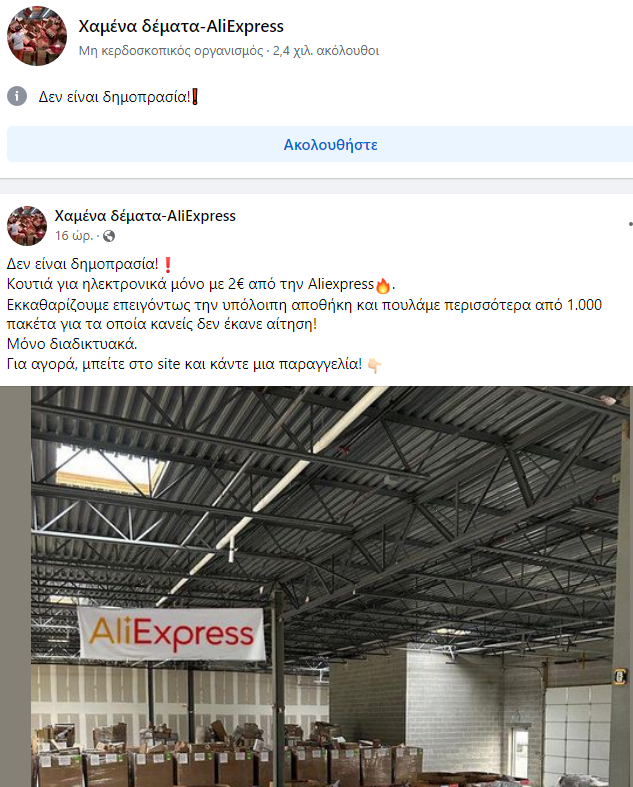Click red exclamation emoji in post text
Viewport: 633px width, 787px height.
[168, 265]
